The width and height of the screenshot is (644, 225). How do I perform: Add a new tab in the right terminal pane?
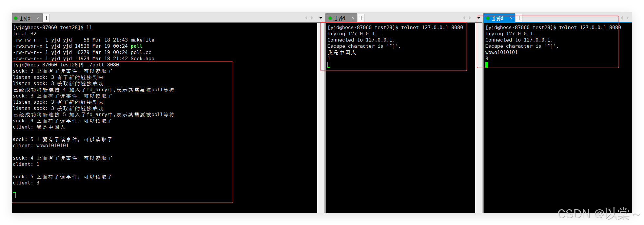click(519, 18)
